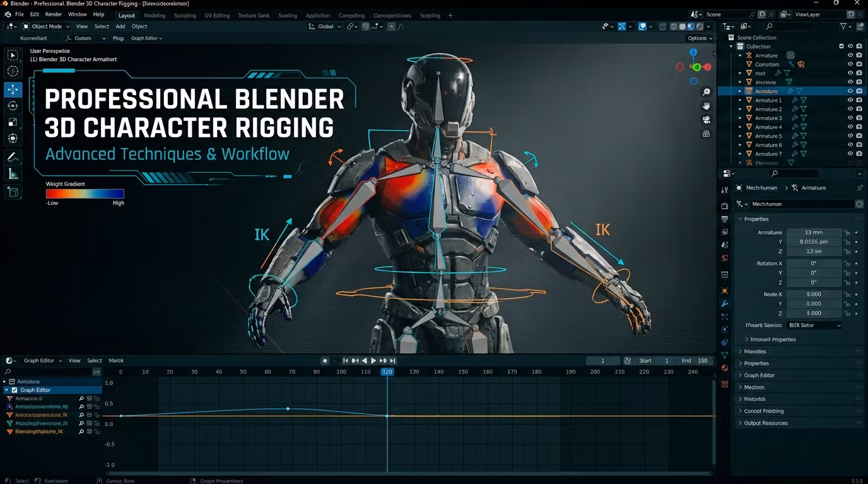Screen dimensions: 868x484
Task: Choose the Move tool in the viewport toolbar
Action: [x=13, y=89]
